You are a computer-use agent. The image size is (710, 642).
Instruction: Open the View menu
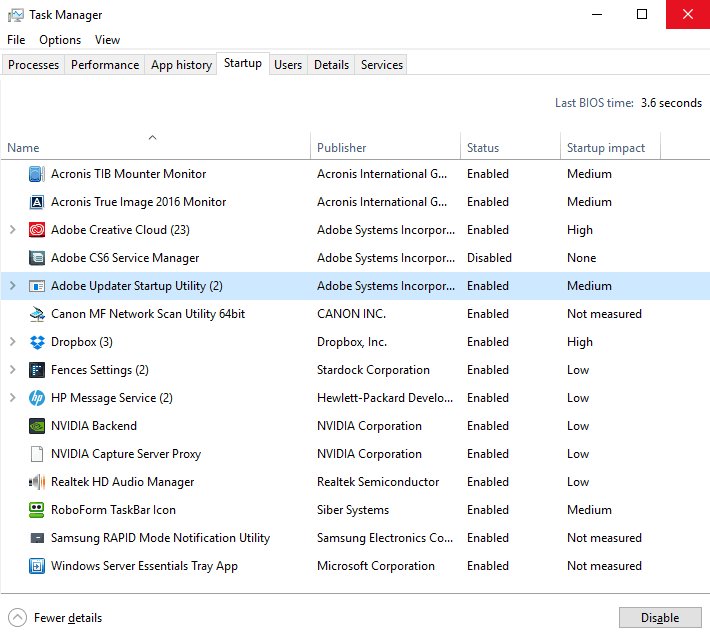pyautogui.click(x=107, y=40)
